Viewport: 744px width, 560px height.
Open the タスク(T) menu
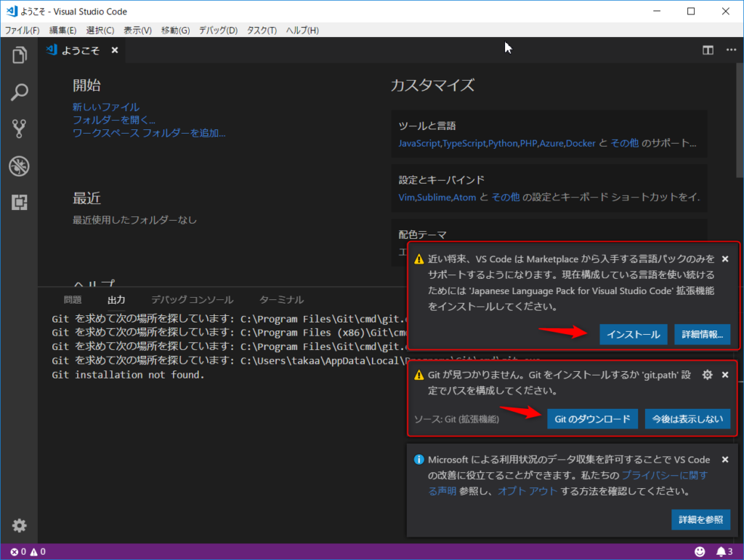click(262, 31)
